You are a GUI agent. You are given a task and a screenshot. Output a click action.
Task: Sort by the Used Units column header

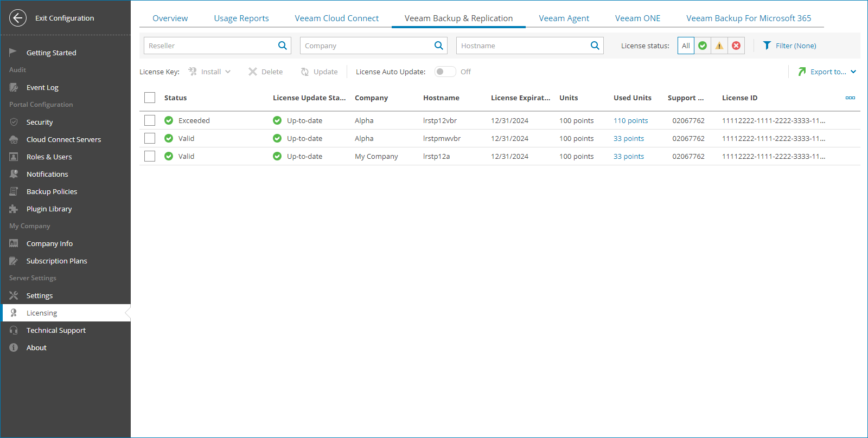coord(633,98)
